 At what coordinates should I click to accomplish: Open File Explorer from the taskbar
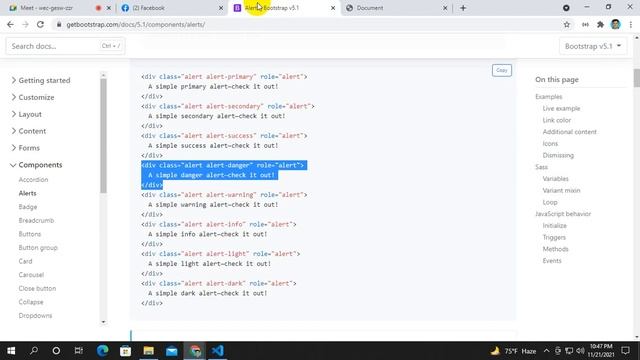149,351
